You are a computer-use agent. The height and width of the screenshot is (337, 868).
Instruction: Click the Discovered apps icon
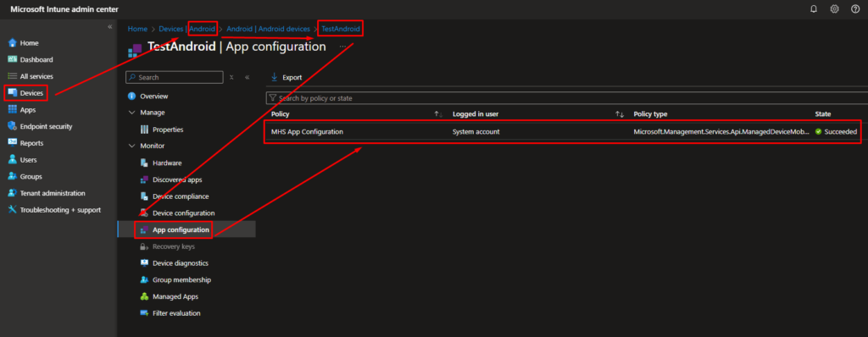(x=144, y=180)
